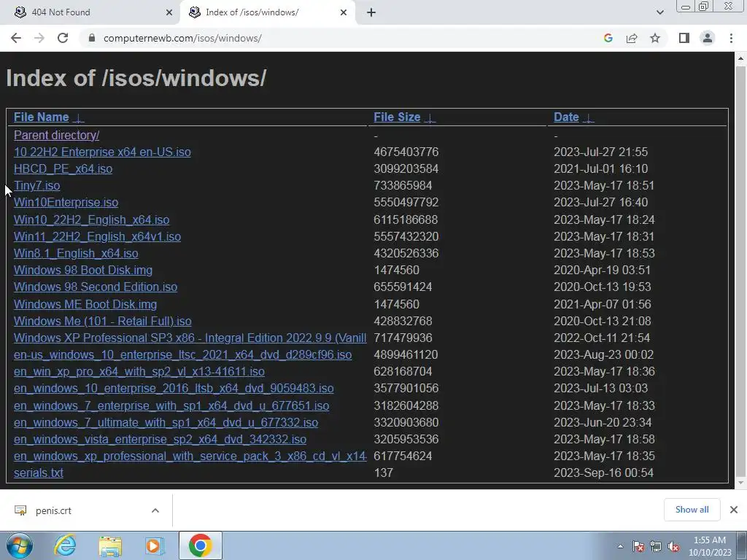Viewport: 747px width, 560px height.
Task: Click descending arrow next to Date
Action: [x=589, y=117]
